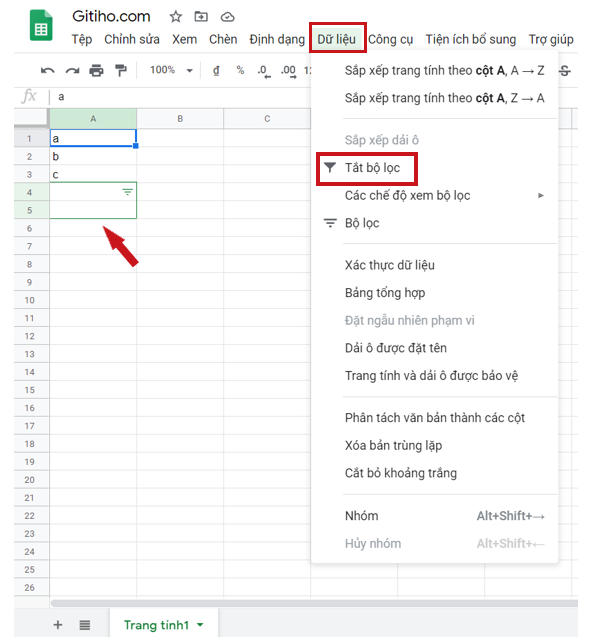Check cloud save status icon

227,17
